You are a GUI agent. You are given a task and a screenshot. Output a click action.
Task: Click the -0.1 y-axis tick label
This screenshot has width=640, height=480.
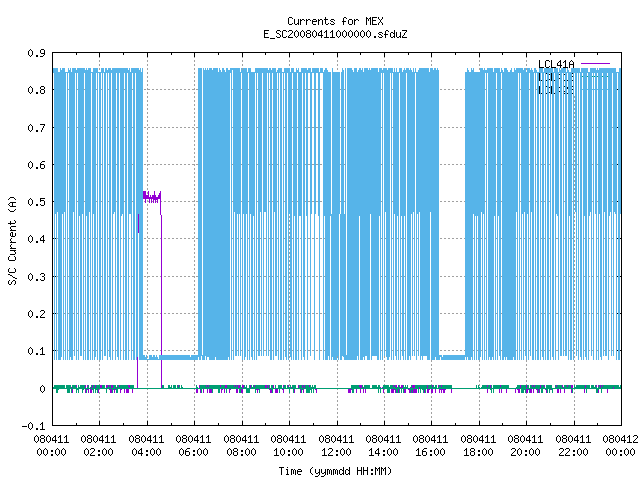33,426
